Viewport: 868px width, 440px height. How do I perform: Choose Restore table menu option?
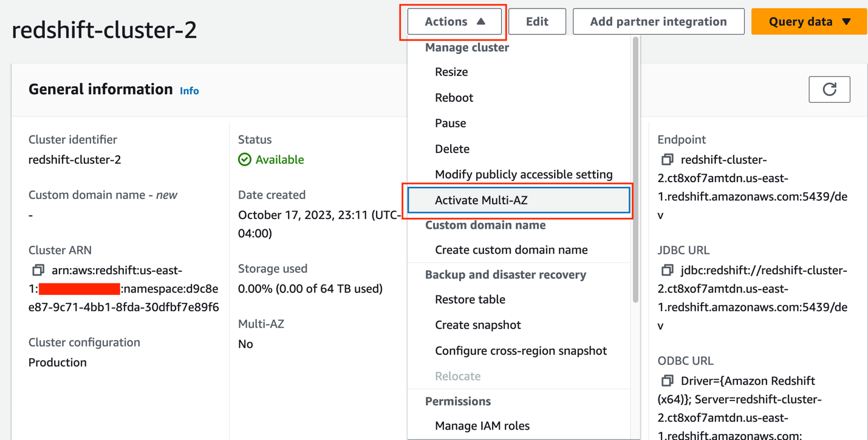click(x=519, y=300)
